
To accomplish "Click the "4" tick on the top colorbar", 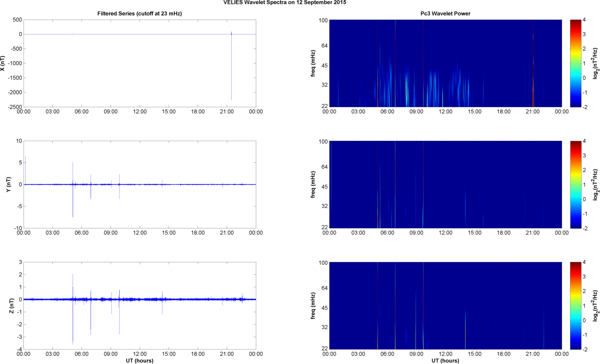I will click(583, 20).
